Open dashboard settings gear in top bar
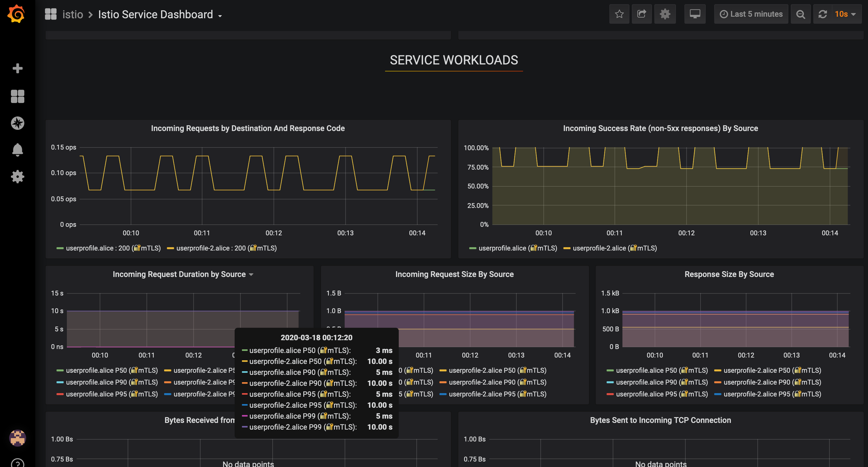Viewport: 868px width, 467px height. click(665, 14)
